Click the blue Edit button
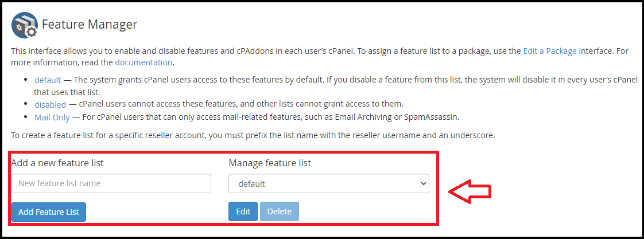Image resolution: width=644 pixels, height=239 pixels. 243,211
